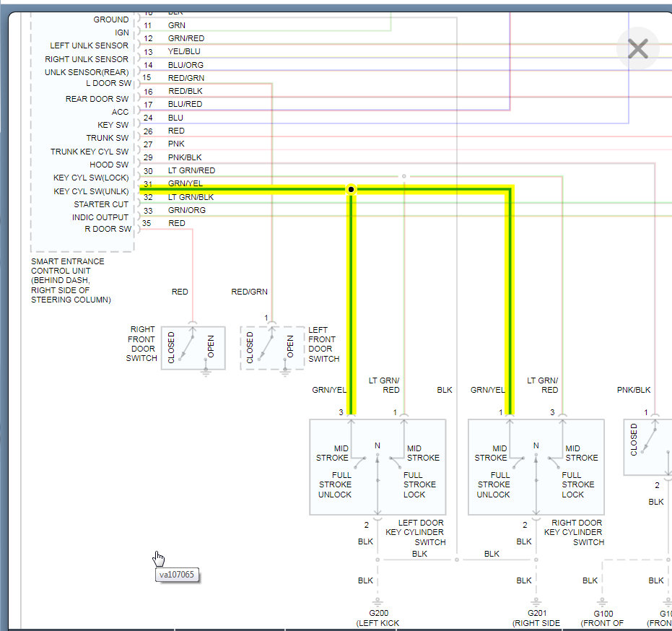
Task: Click the G200 ground symbol
Action: [x=378, y=601]
